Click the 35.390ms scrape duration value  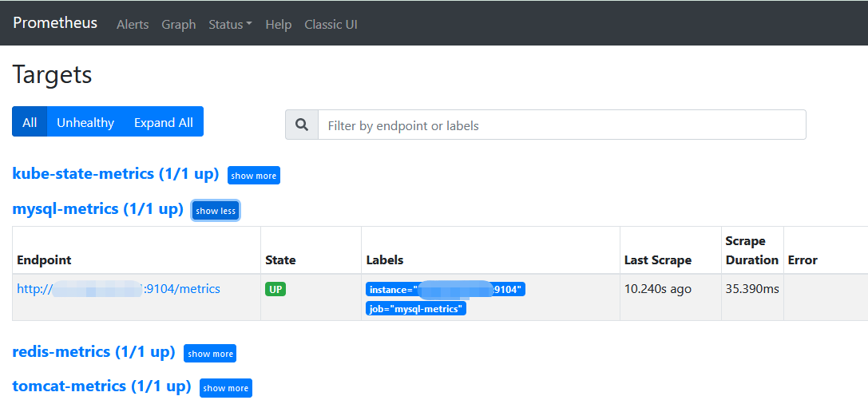(752, 289)
